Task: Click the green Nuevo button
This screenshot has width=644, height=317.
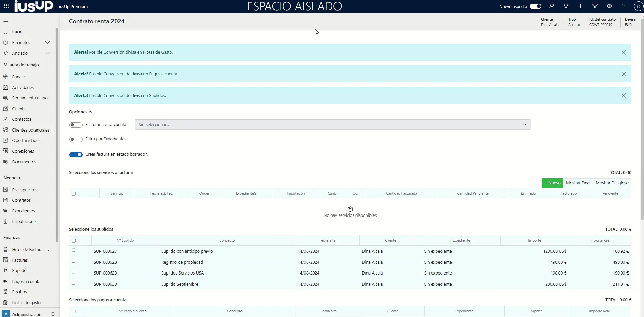Action: pyautogui.click(x=552, y=183)
